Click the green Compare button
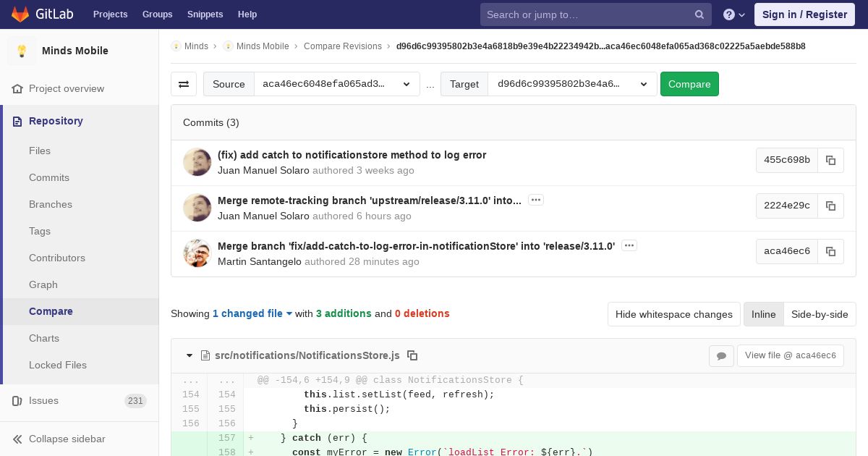Viewport: 868px width, 456px height. coord(689,84)
